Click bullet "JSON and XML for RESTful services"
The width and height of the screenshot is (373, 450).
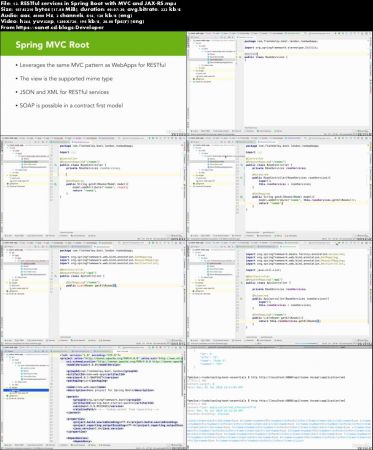pyautogui.click(x=62, y=92)
